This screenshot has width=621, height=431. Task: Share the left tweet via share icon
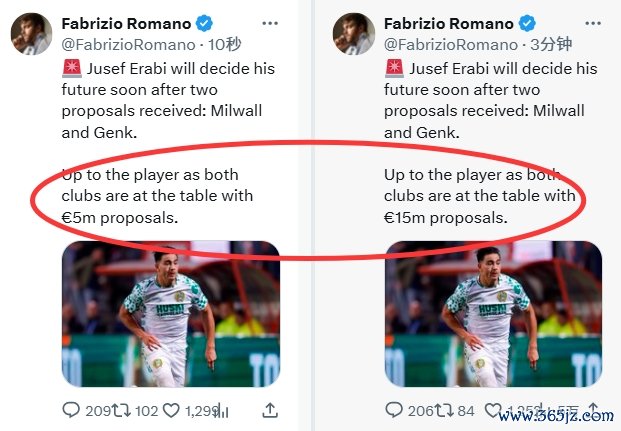tap(269, 410)
